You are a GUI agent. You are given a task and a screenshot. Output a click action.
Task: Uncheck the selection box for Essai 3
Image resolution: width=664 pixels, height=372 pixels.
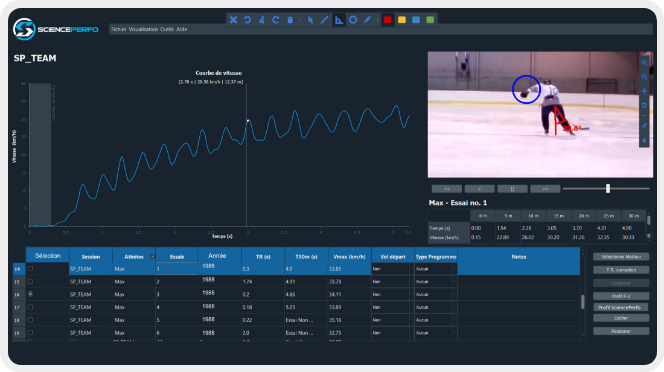pyautogui.click(x=30, y=294)
